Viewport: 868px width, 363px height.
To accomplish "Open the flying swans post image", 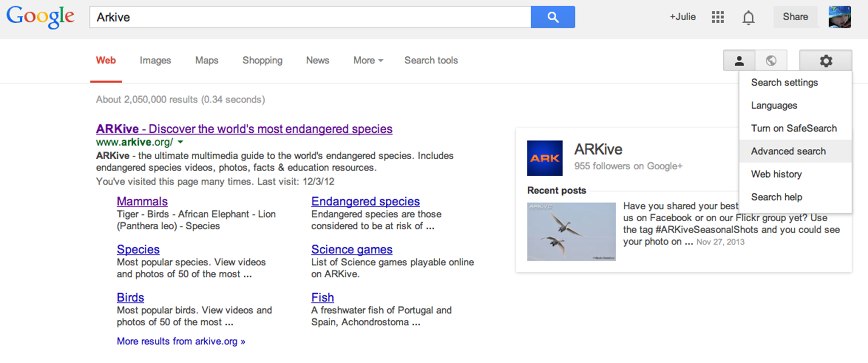I will pos(571,231).
